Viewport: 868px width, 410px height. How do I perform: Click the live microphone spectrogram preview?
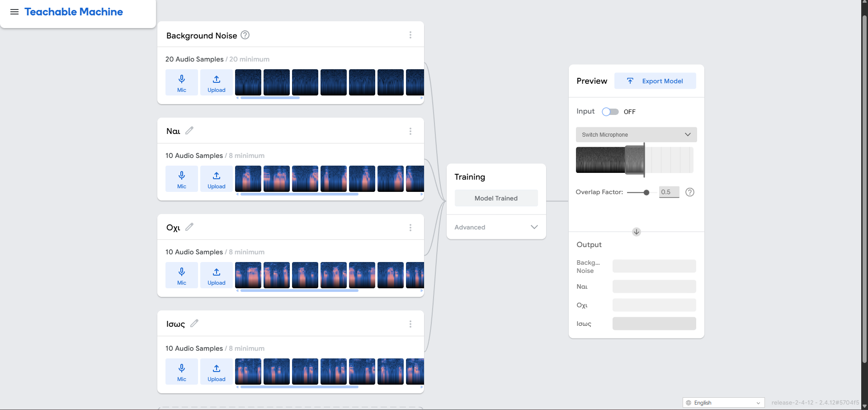click(634, 160)
